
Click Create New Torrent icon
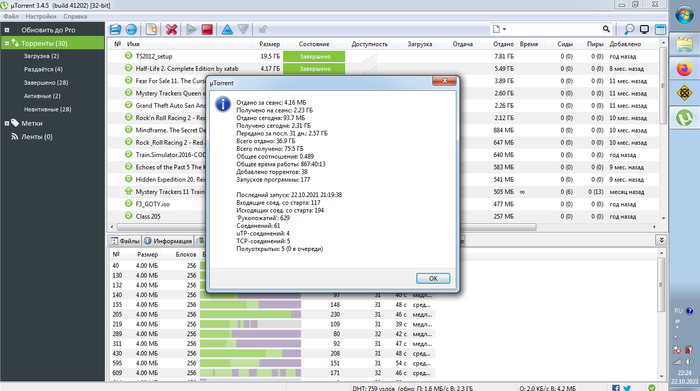151,29
